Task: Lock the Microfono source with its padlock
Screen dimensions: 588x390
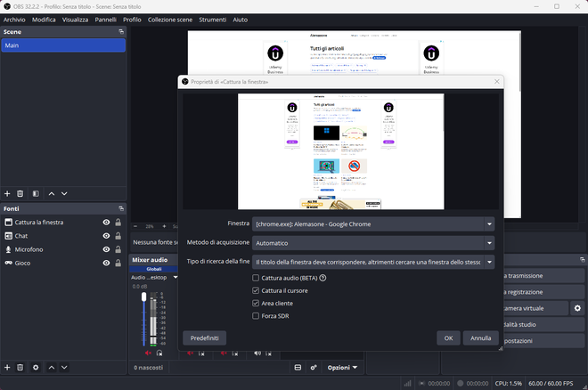Action: click(118, 249)
